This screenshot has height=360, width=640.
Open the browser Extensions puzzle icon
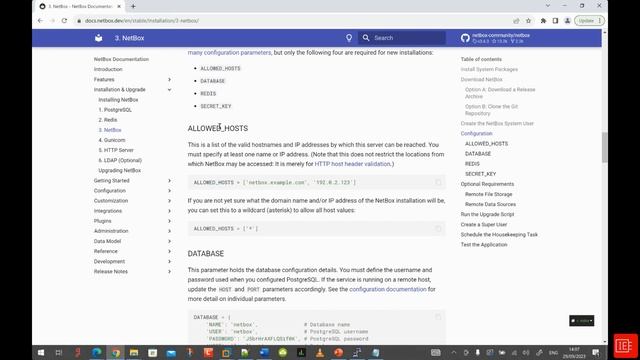tap(543, 21)
